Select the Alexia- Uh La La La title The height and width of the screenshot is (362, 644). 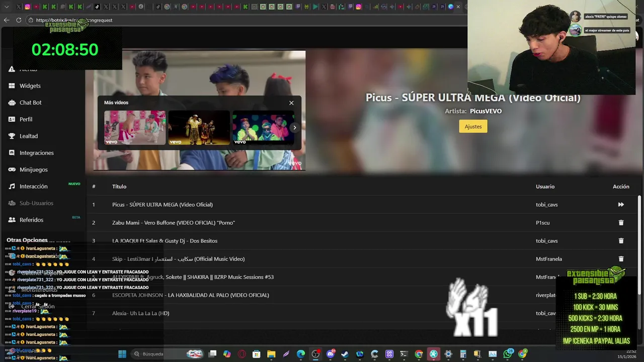pyautogui.click(x=140, y=313)
